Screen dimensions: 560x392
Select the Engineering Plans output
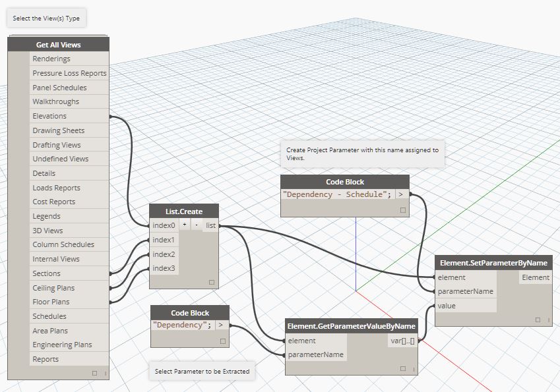pos(69,345)
